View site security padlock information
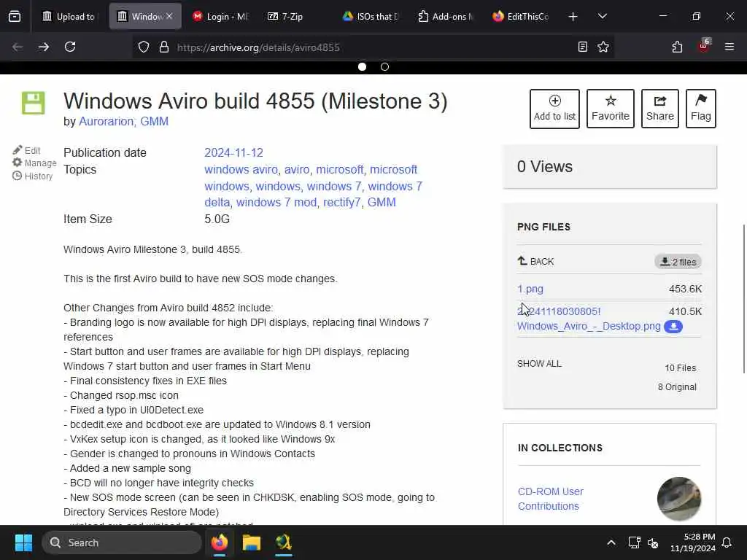The height and width of the screenshot is (560, 747). (164, 47)
